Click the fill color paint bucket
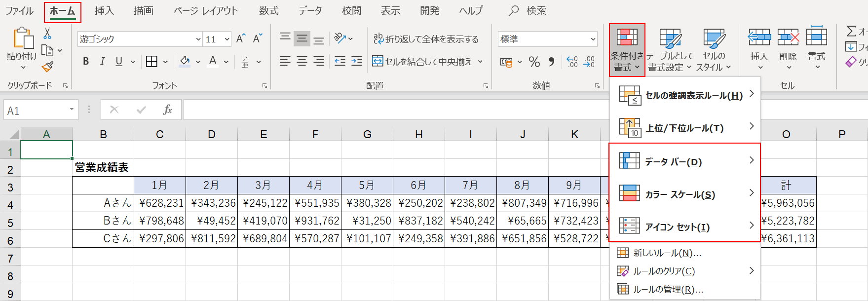The width and height of the screenshot is (868, 301). click(x=185, y=61)
